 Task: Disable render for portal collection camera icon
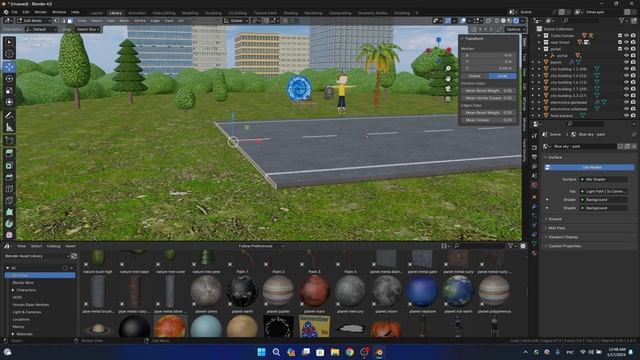point(633,49)
